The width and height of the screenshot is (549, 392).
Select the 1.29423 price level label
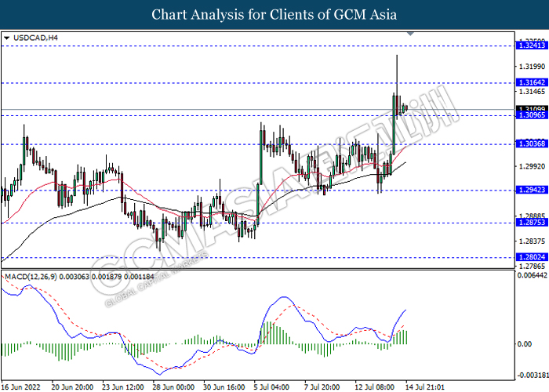(532, 190)
